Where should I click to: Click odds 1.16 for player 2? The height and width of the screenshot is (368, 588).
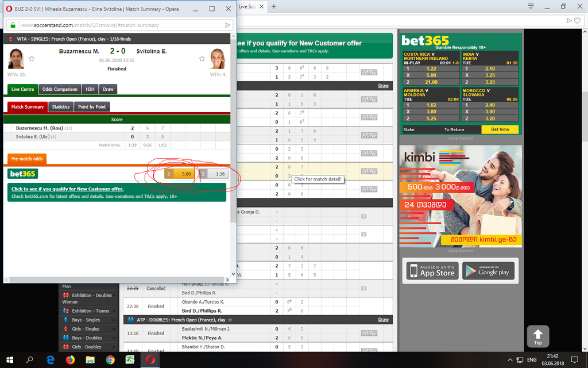214,174
